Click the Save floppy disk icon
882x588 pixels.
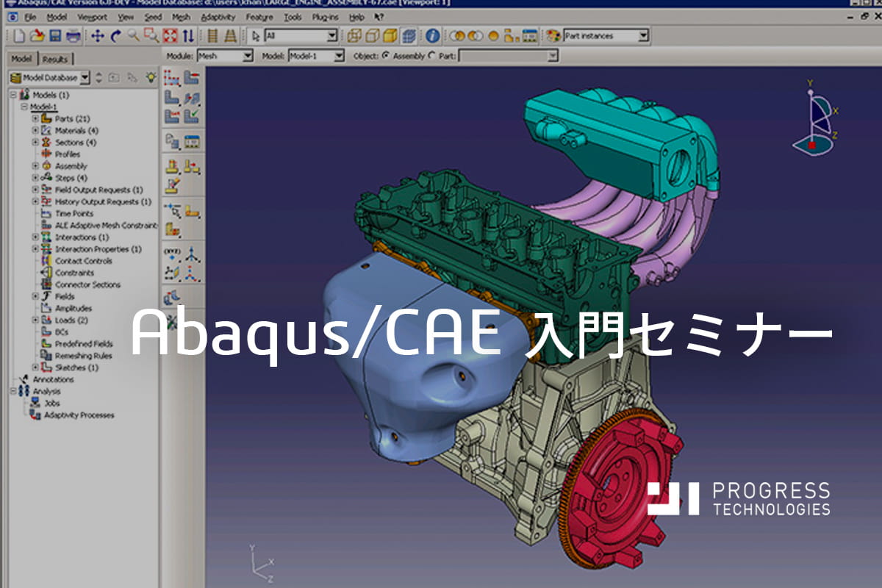coord(55,35)
